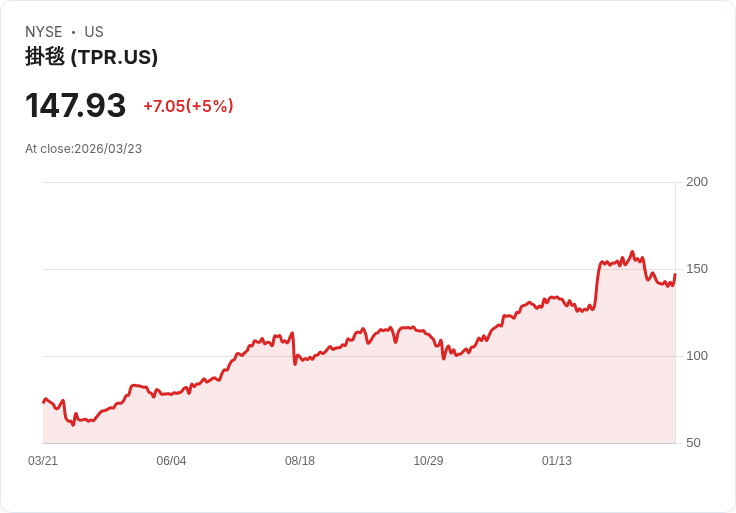Click the 147.93 closing price
The height and width of the screenshot is (513, 736).
[x=76, y=105]
